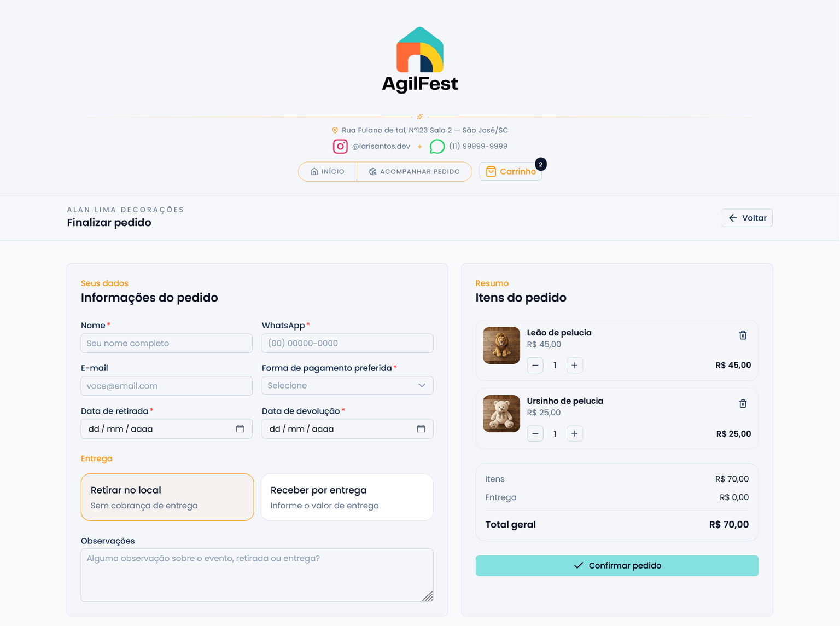Focus the WhatsApp number field
This screenshot has width=840, height=626.
[347, 343]
